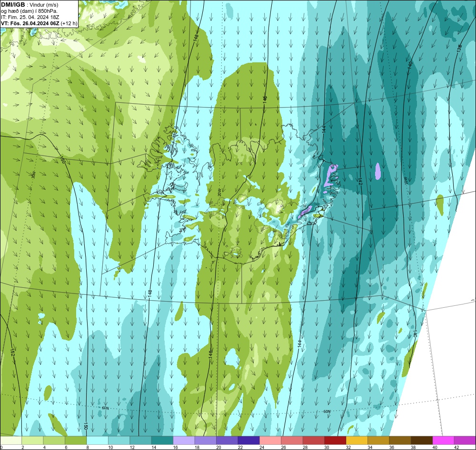Pick the bright magenta swatch between 40 and 42
Viewport: 476px width, 450px height.
(443, 440)
